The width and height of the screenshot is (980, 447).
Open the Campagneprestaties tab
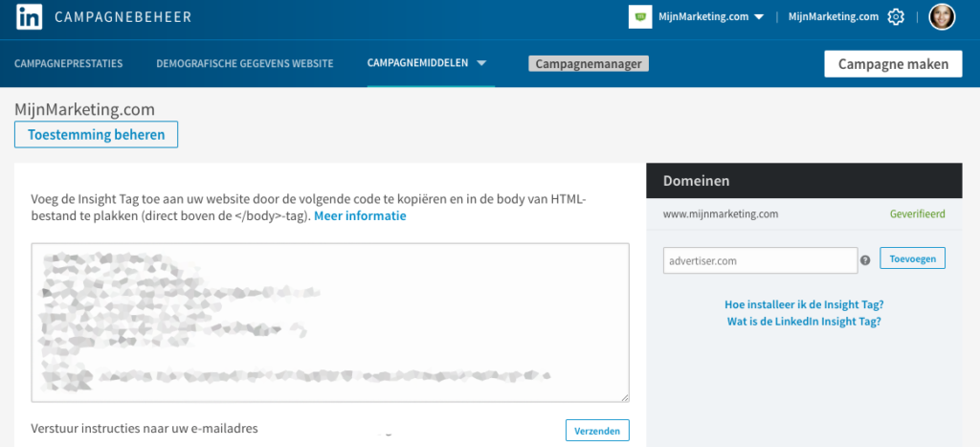69,63
